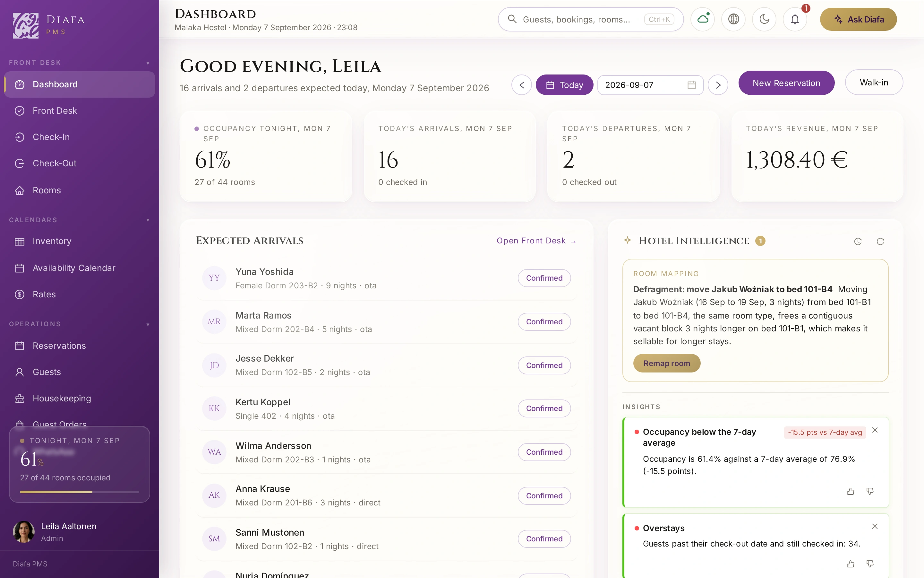This screenshot has height=578, width=924.
Task: Click the New Reservation button
Action: [x=786, y=83]
